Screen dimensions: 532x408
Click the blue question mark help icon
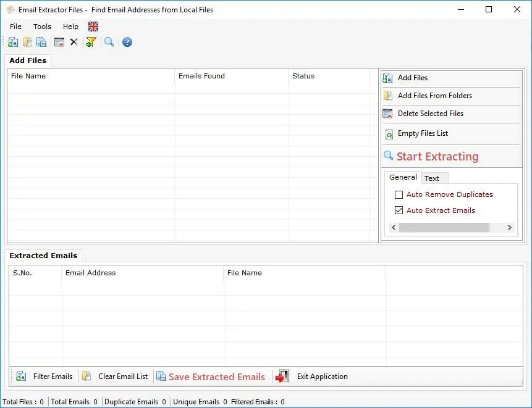tap(127, 43)
